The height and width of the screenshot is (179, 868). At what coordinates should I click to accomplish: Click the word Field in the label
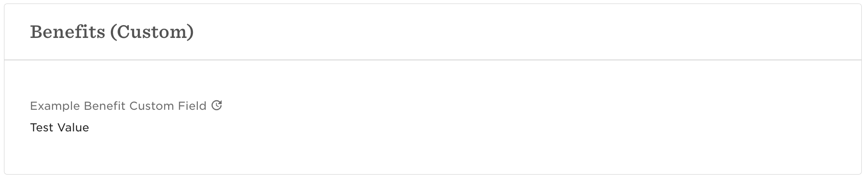192,106
